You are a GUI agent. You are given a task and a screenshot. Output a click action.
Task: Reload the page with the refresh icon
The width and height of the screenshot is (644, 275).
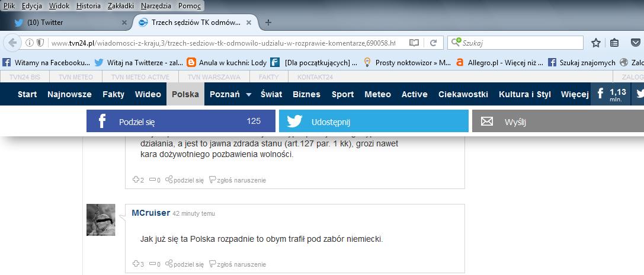pos(433,43)
